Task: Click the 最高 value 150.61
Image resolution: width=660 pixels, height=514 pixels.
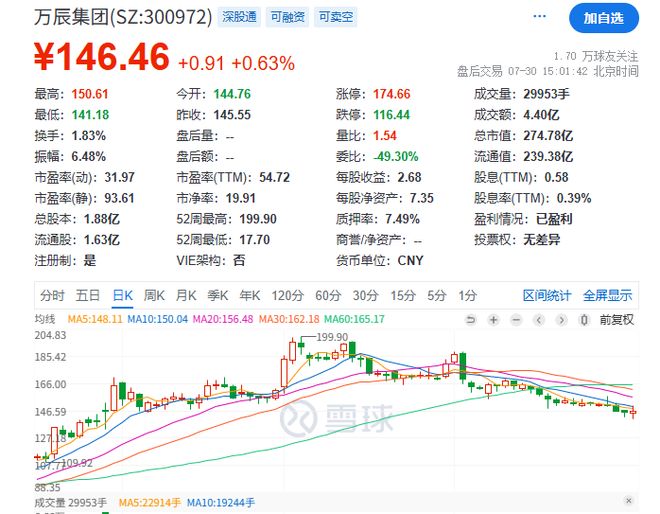Action: click(90, 94)
